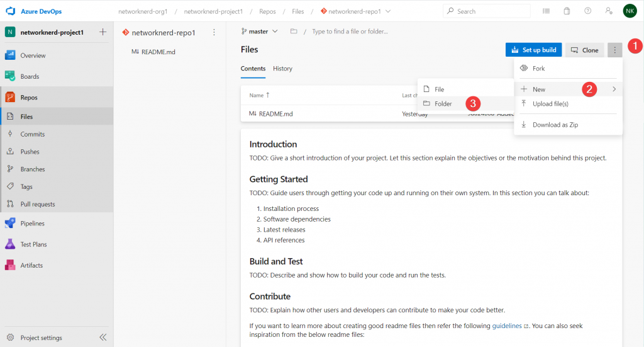Click the Clone button
Screen dimensions: 644x347
point(585,50)
